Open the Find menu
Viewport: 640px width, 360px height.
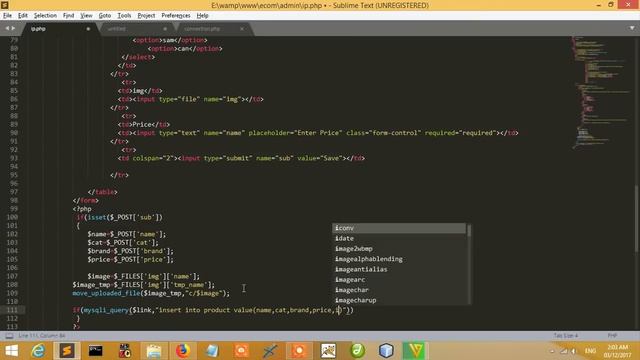click(x=68, y=16)
